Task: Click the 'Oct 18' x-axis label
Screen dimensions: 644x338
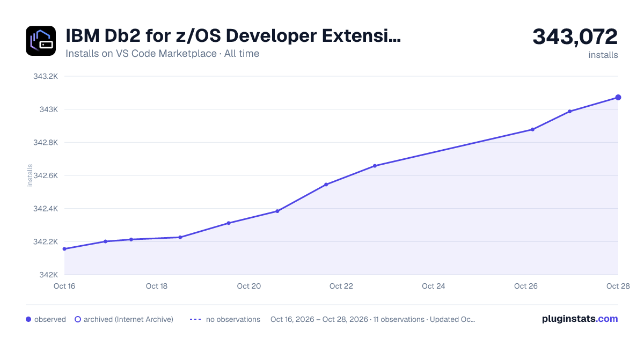Action: [x=157, y=286]
